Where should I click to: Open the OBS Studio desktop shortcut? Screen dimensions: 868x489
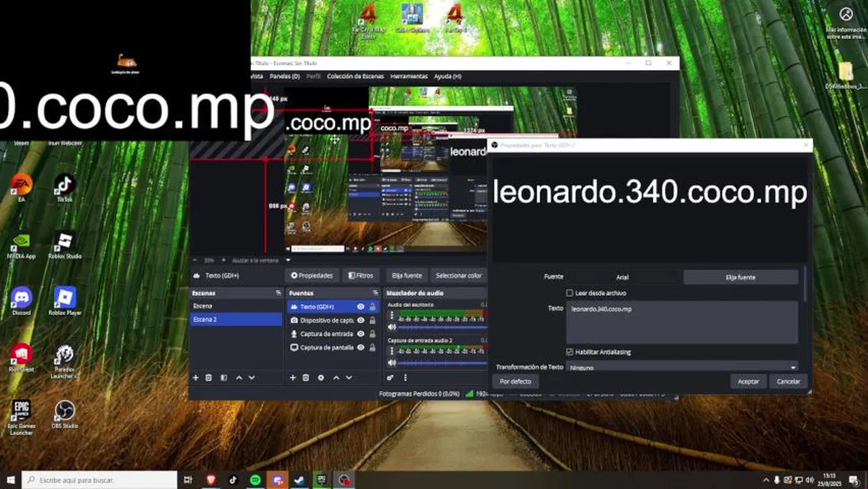point(65,415)
